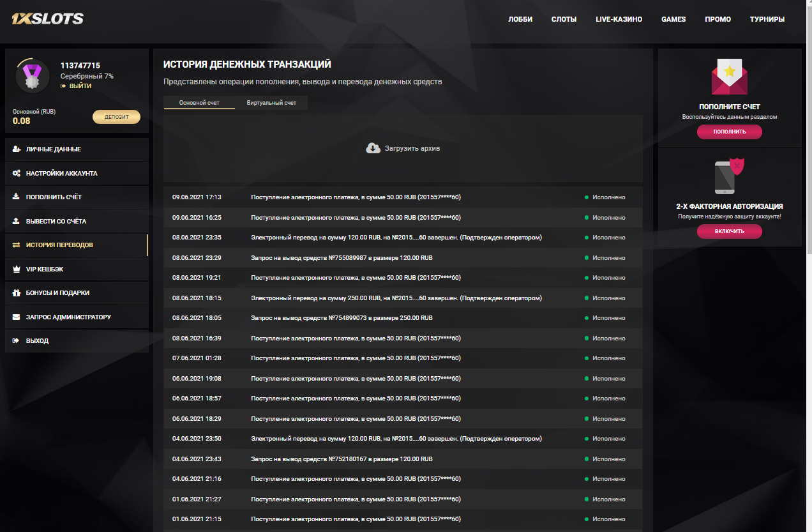This screenshot has height=532, width=812.
Task: Click the star envelope deposit image
Action: coord(729,77)
